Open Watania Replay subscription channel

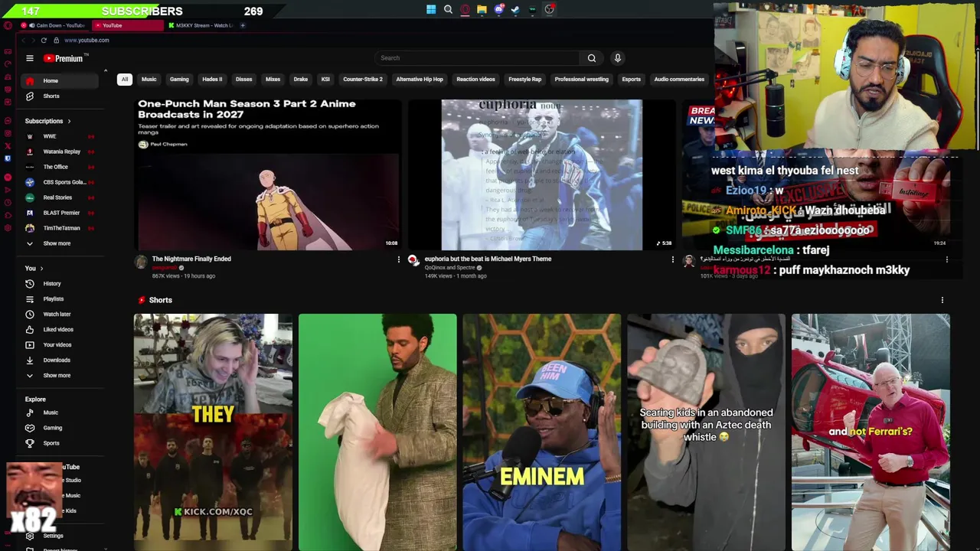[x=60, y=152]
